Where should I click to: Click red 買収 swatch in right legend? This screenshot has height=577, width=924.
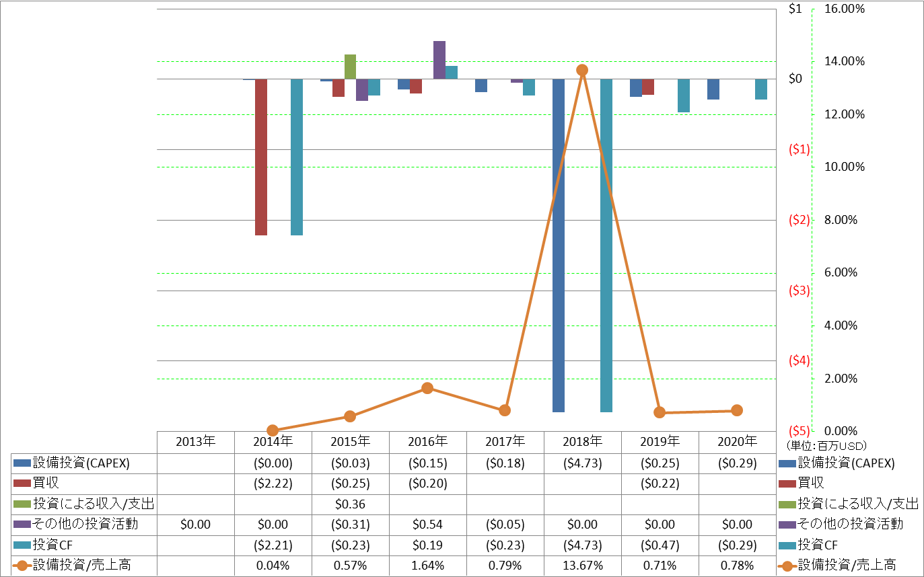coord(787,483)
